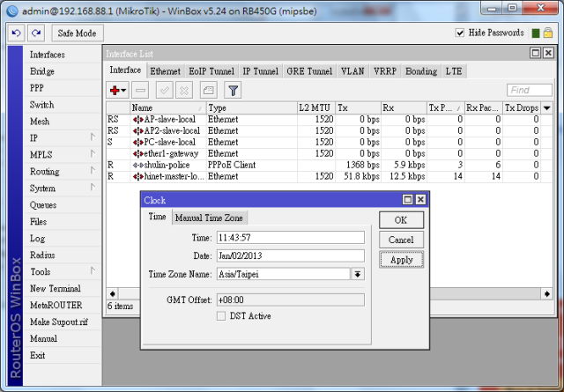Enable the DST Active checkbox

coord(221,316)
